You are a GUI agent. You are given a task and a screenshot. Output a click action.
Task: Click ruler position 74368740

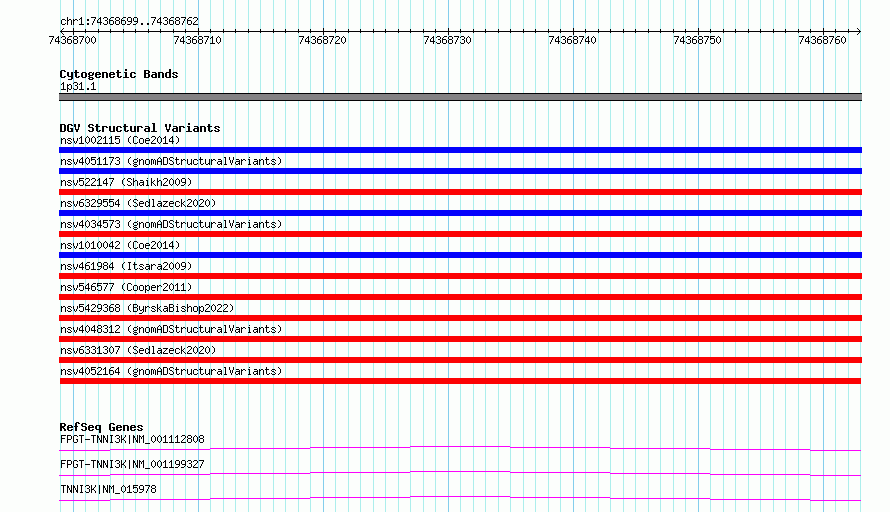(x=572, y=40)
